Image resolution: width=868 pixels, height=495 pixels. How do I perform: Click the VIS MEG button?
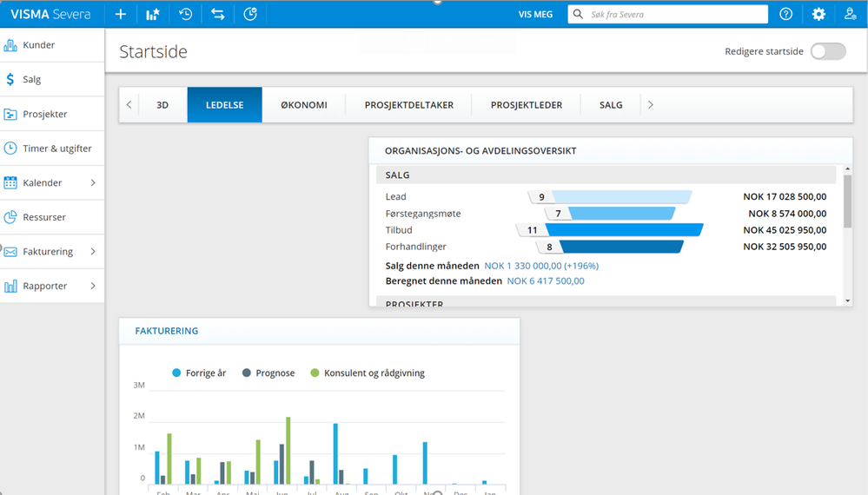click(535, 15)
